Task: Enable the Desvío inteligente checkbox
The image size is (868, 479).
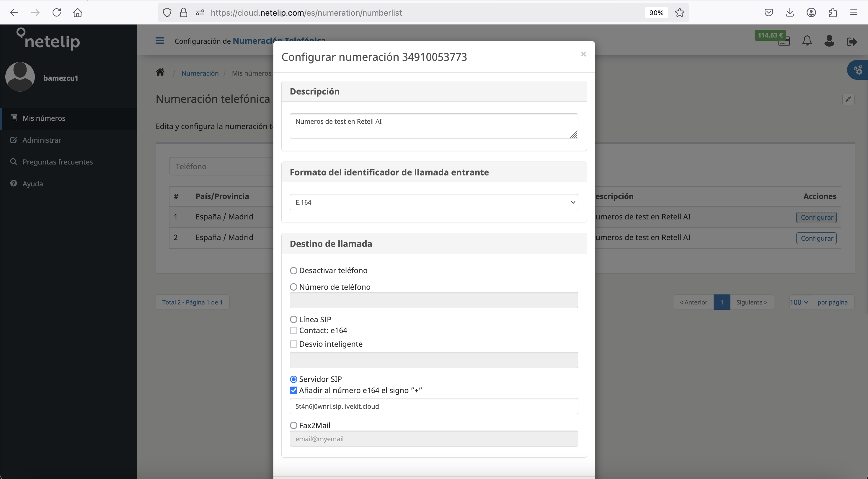Action: 293,344
